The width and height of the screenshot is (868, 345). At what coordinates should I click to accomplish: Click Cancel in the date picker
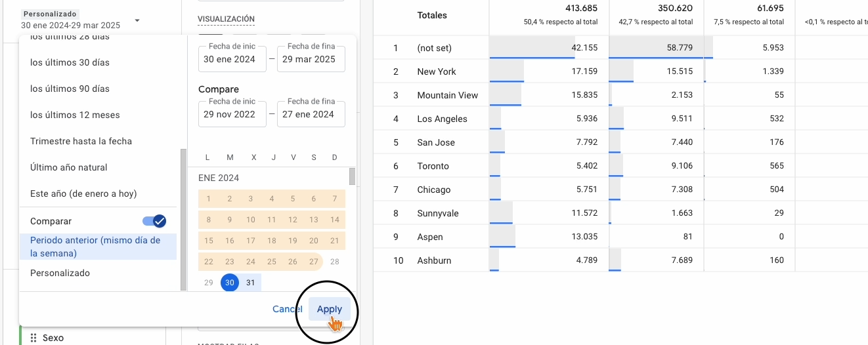coord(287,309)
